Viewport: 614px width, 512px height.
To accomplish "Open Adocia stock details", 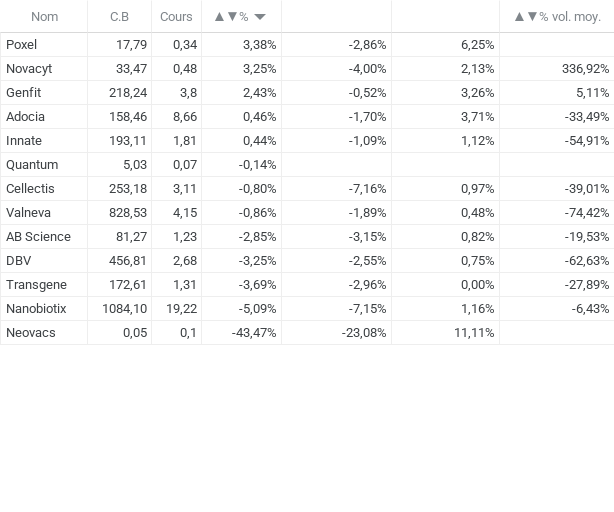I will pyautogui.click(x=25, y=117).
